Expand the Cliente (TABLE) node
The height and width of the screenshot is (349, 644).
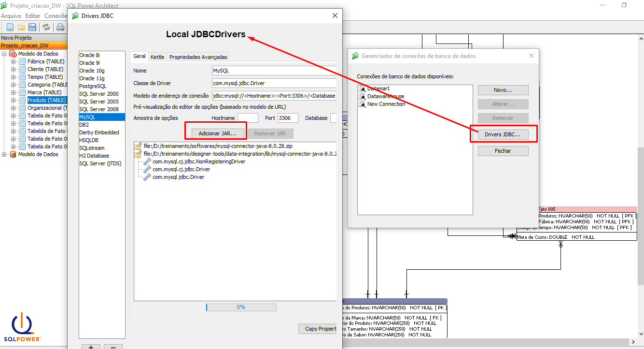tap(14, 69)
